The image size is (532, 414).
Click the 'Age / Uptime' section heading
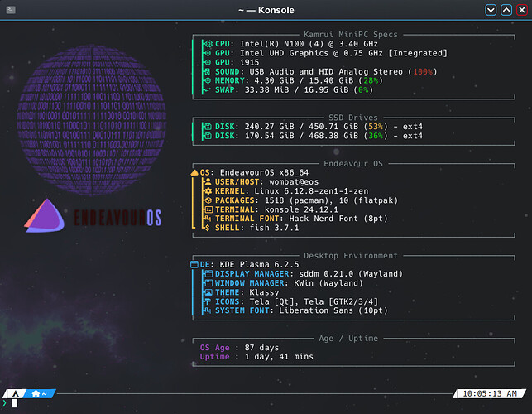(348, 339)
